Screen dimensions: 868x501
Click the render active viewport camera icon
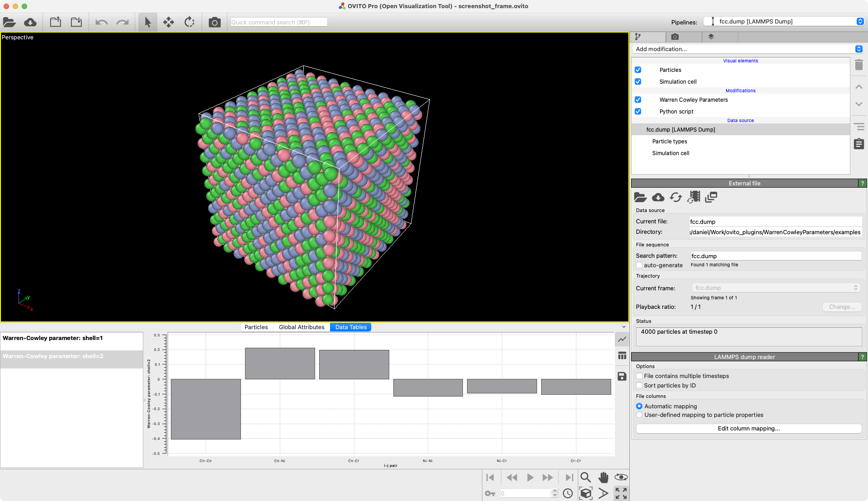214,22
